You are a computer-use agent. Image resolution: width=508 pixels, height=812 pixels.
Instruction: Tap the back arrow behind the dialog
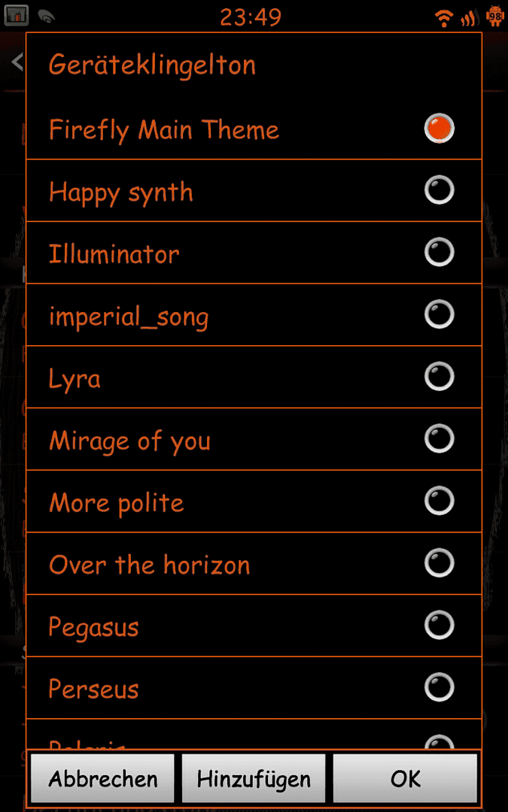pyautogui.click(x=17, y=62)
